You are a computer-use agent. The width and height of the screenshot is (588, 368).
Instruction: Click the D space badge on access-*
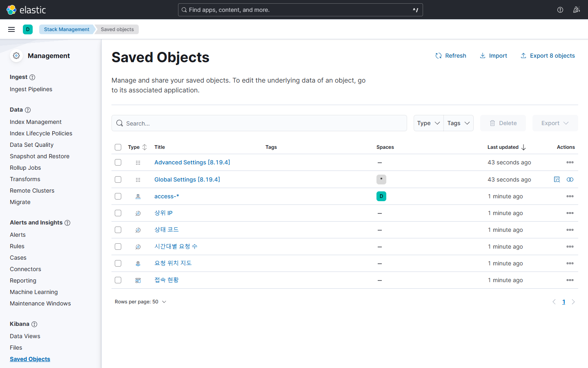point(381,196)
